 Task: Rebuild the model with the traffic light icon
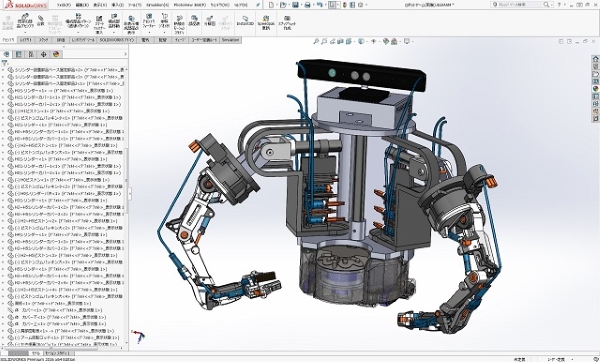[x=345, y=5]
